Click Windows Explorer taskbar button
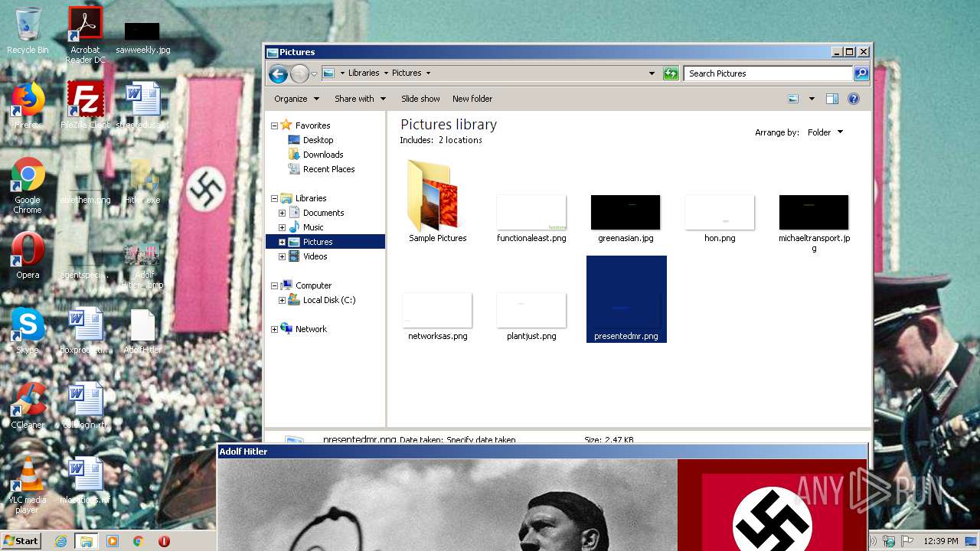980x551 pixels. [87, 541]
